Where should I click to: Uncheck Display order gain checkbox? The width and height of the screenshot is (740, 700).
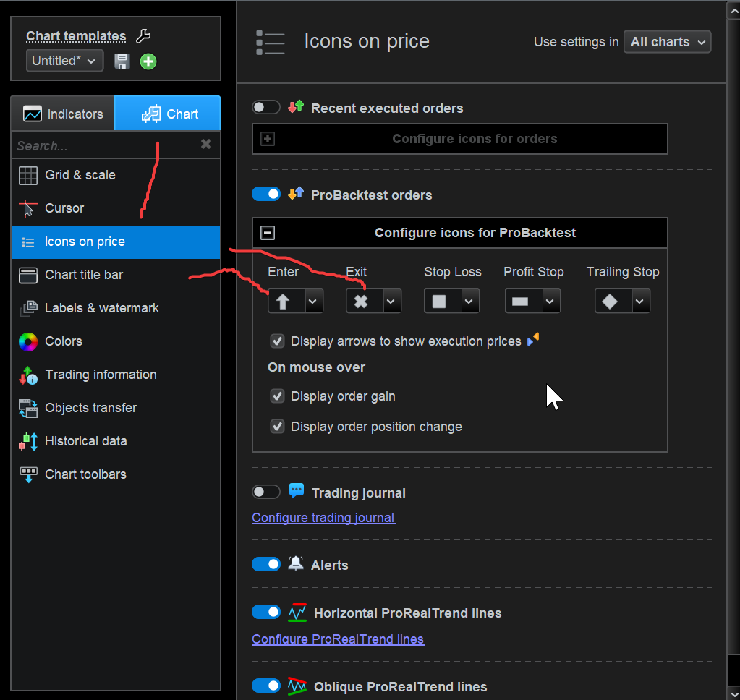[277, 396]
